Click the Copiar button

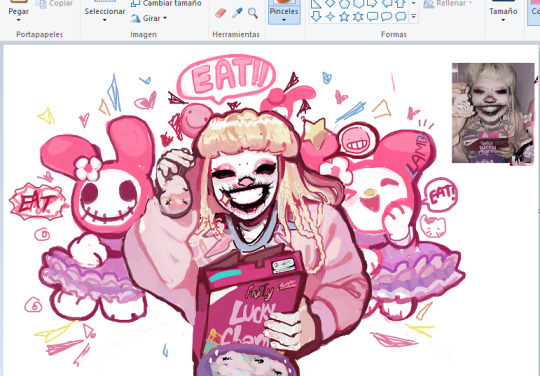point(55,3)
